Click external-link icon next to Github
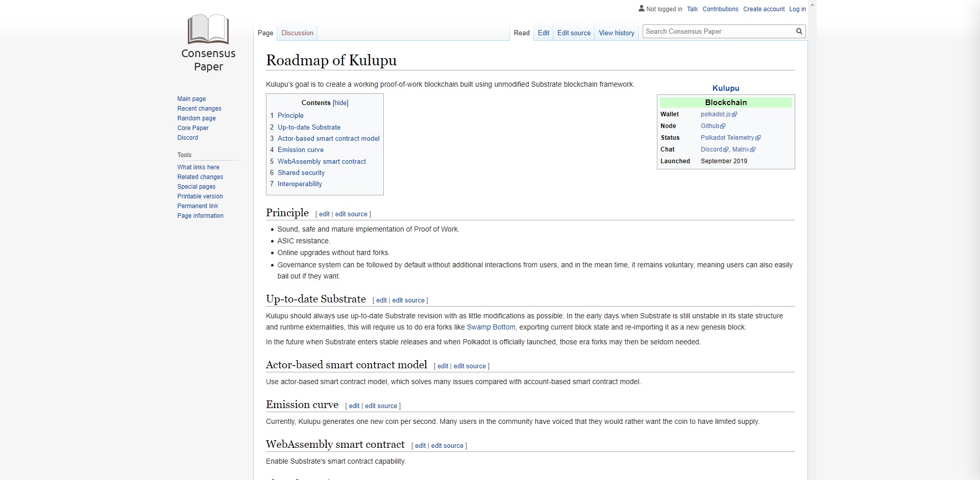The image size is (980, 480). (x=723, y=127)
